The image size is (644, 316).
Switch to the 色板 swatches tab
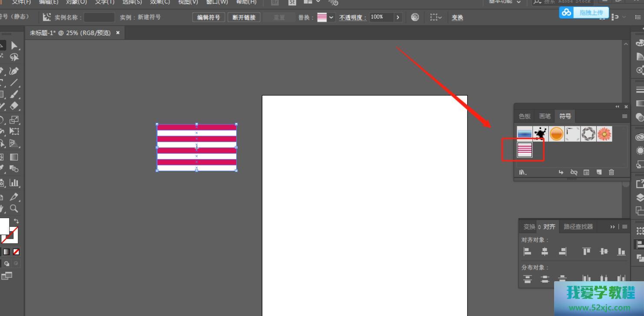point(525,116)
